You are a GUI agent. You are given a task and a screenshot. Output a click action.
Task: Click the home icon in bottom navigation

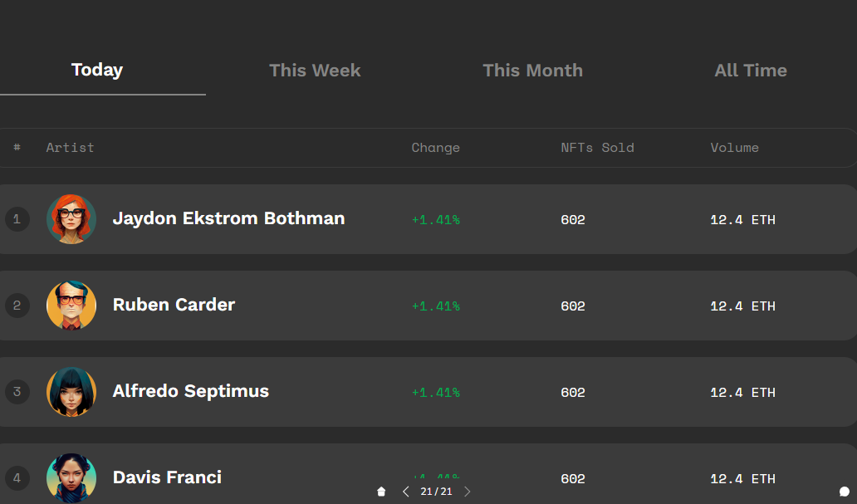(x=381, y=492)
